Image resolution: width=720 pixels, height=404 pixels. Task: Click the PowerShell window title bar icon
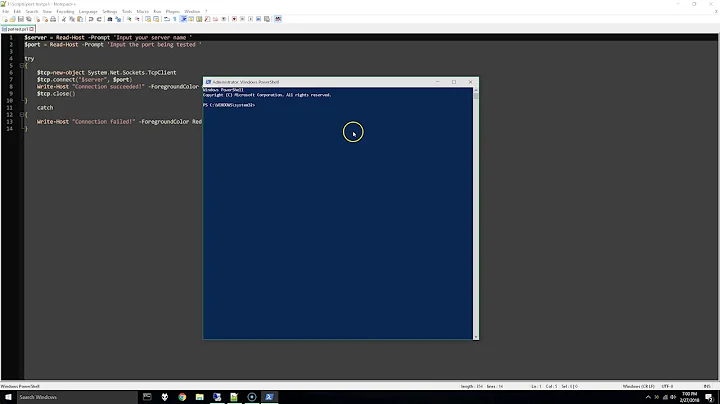(x=208, y=82)
